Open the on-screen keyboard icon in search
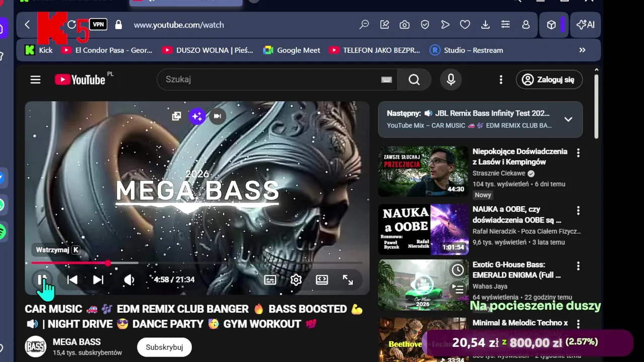Viewport: 644px width, 362px height. pyautogui.click(x=386, y=79)
